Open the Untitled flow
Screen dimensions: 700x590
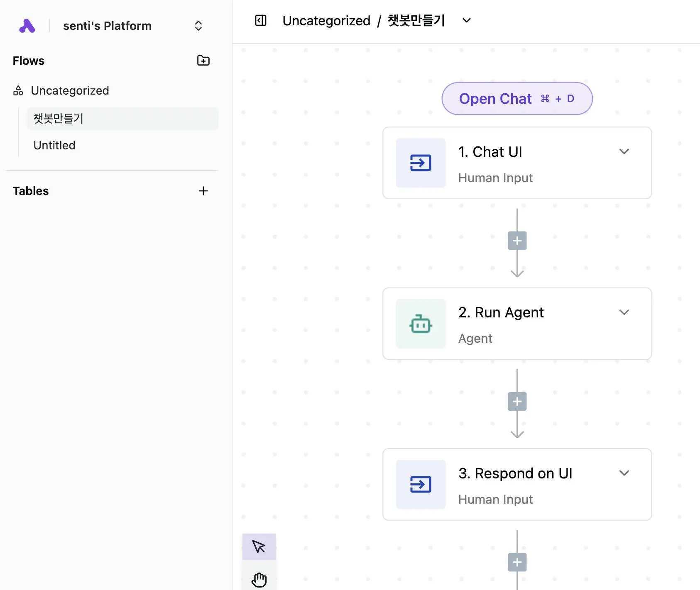point(54,145)
